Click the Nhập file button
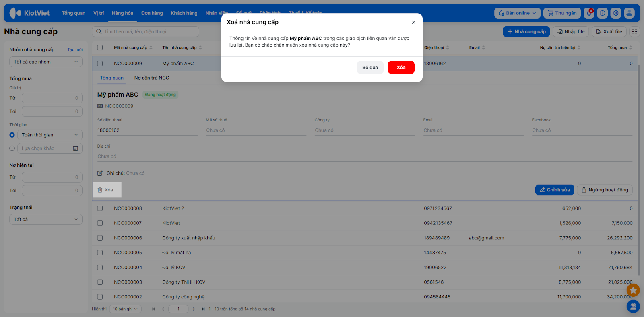Screen dimensions: 644x317 pos(571,31)
